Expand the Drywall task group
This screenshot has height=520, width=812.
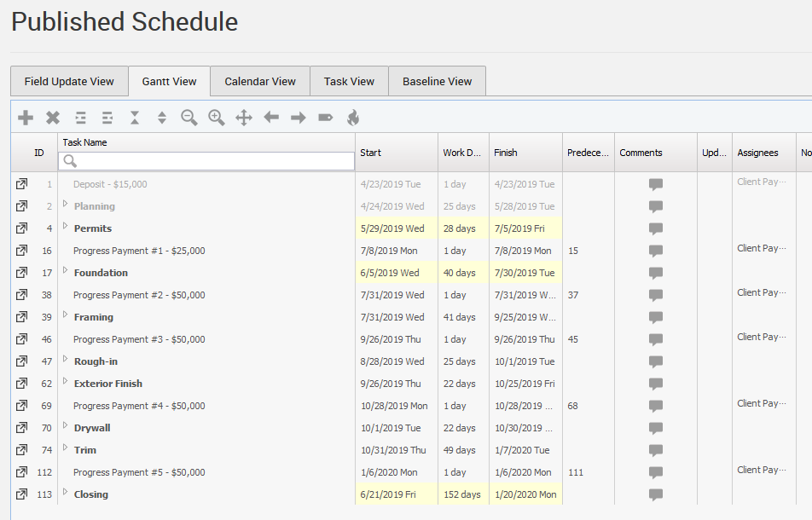pos(66,426)
